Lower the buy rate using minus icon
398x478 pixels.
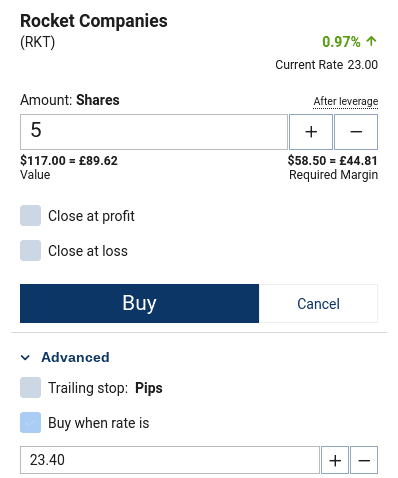364,460
